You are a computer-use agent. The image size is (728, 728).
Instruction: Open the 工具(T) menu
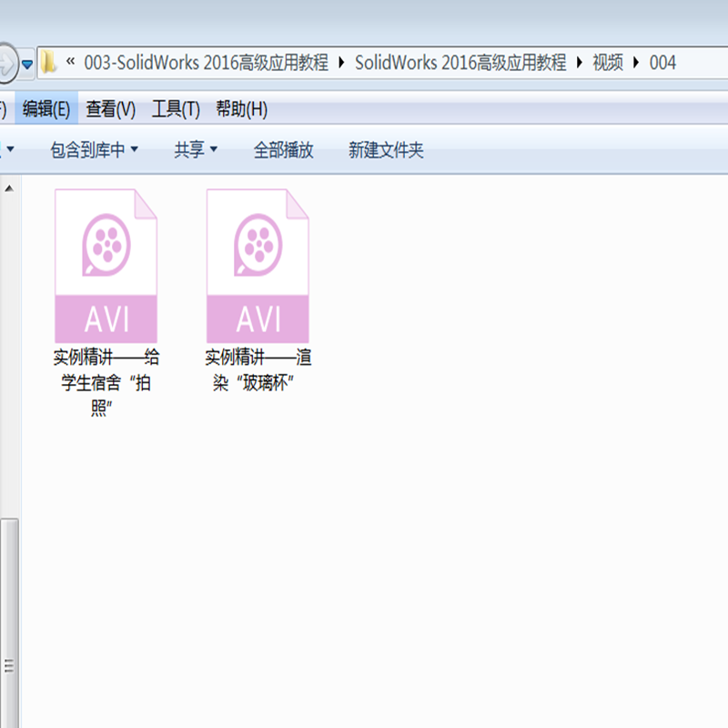coord(176,109)
